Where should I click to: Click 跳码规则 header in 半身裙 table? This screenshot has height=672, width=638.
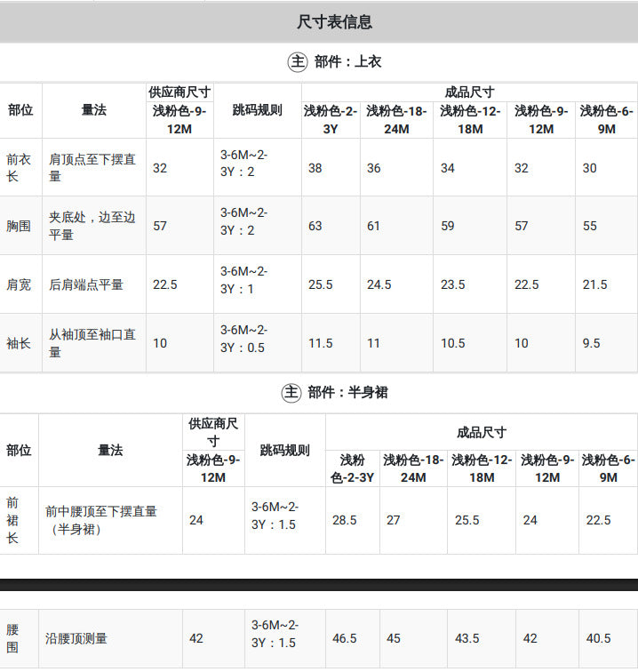pyautogui.click(x=285, y=451)
